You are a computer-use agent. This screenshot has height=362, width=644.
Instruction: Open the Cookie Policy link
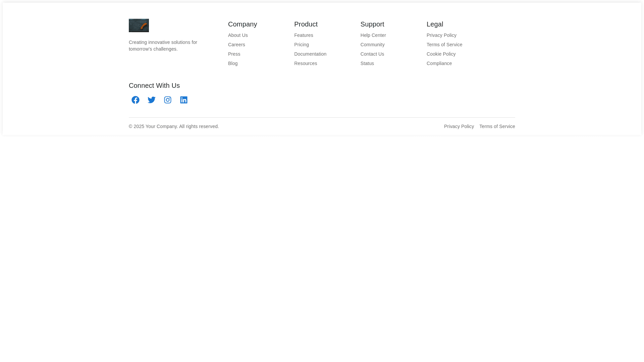click(441, 54)
